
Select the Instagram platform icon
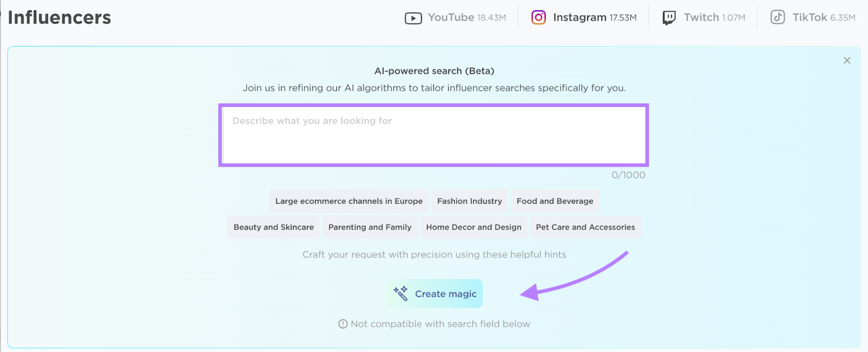click(538, 17)
